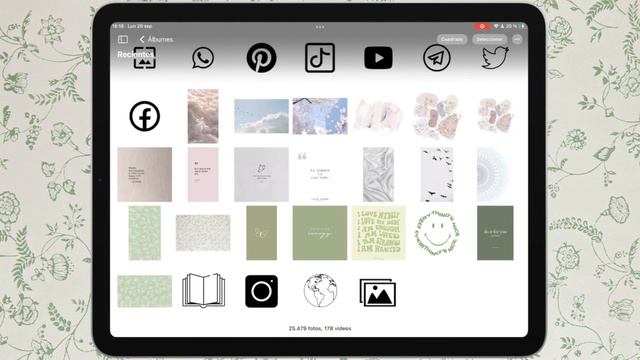Open the smaller abstract faces collage

pyautogui.click(x=495, y=116)
